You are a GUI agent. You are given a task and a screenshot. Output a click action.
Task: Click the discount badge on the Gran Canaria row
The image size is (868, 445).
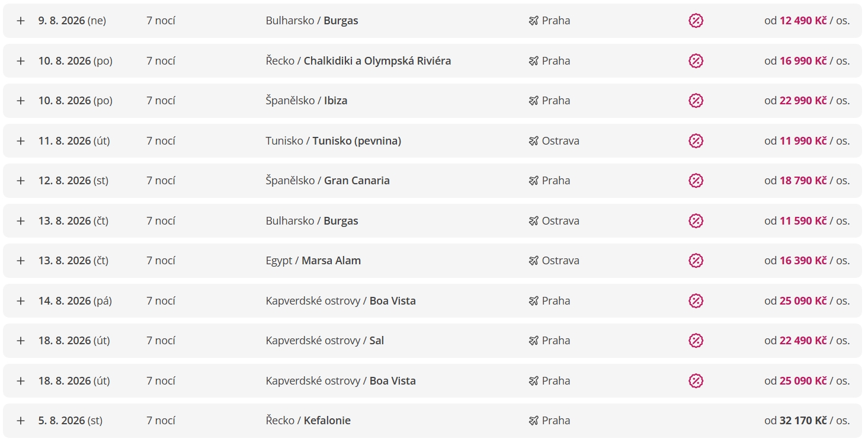(x=696, y=181)
